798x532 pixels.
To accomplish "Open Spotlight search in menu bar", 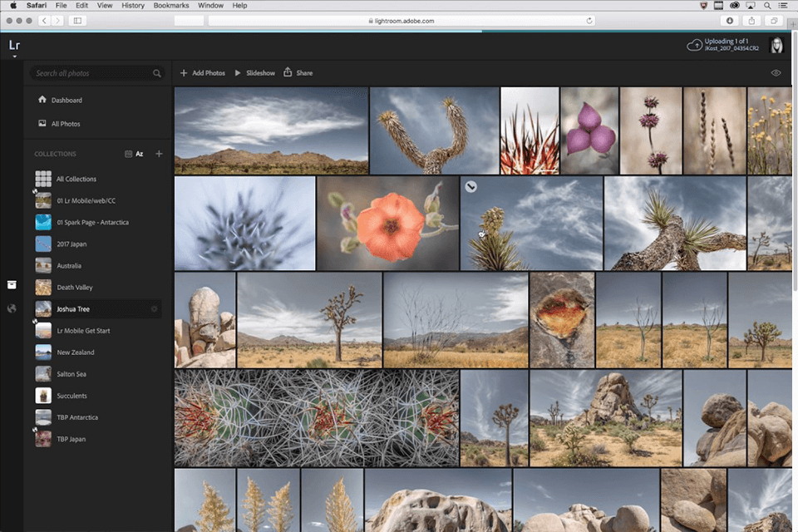I will 767,5.
